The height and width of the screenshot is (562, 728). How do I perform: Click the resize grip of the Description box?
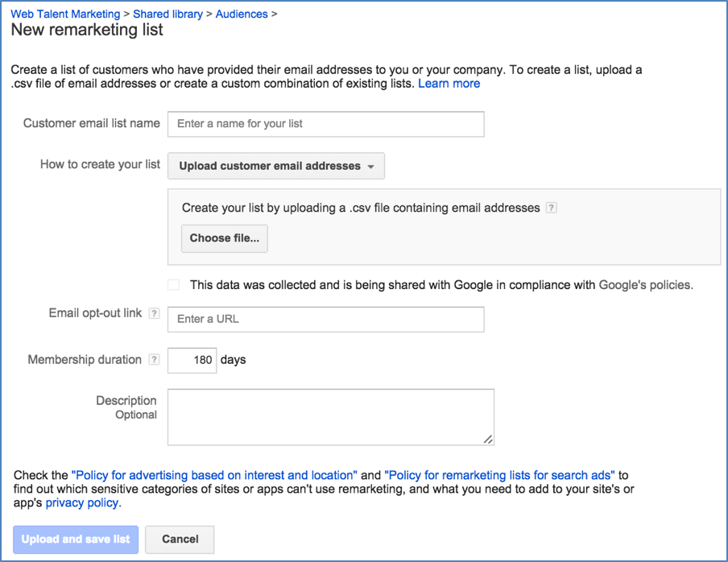(x=488, y=439)
